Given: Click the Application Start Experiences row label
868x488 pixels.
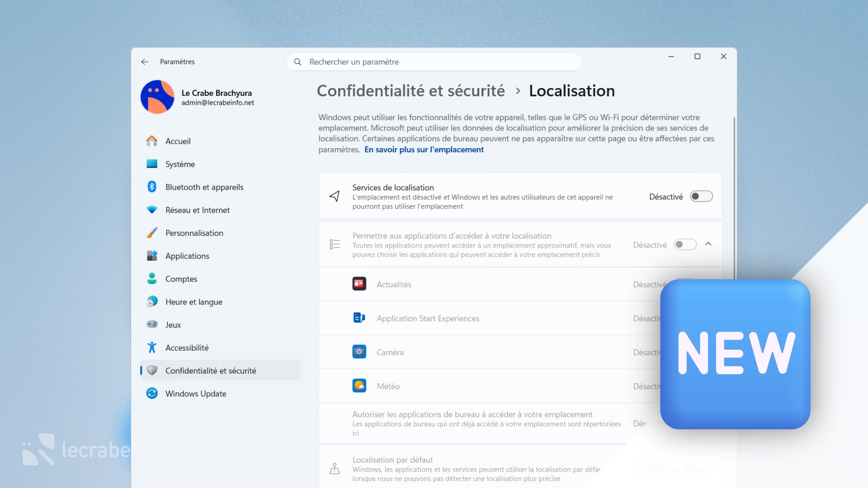Looking at the screenshot, I should [428, 318].
